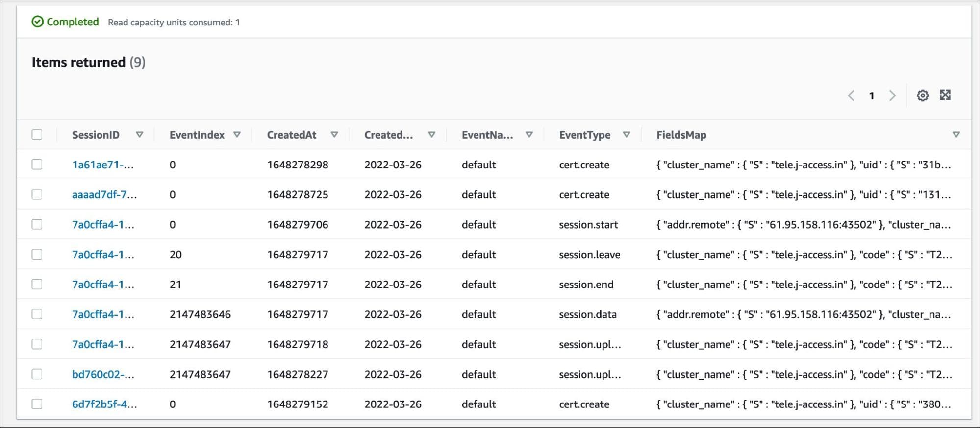Viewport: 980px width, 428px height.
Task: Click the session.data event type cell
Action: (x=588, y=314)
